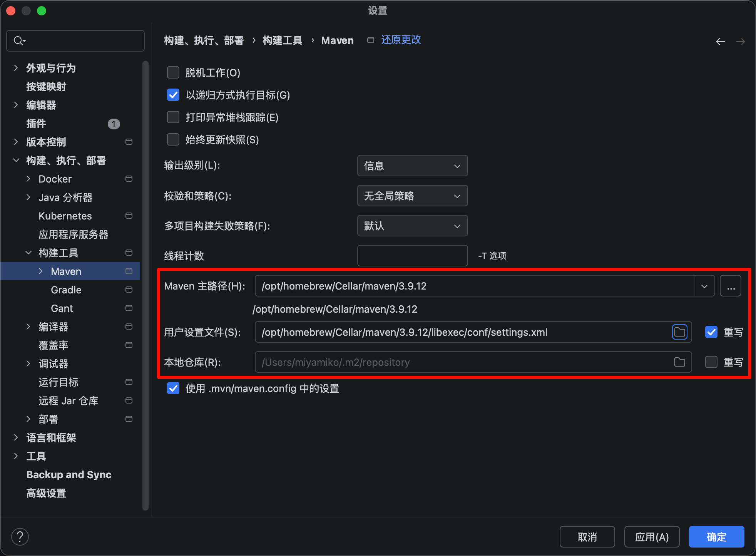Click ellipsis browse button for Maven home
Image resolution: width=756 pixels, height=556 pixels.
730,286
